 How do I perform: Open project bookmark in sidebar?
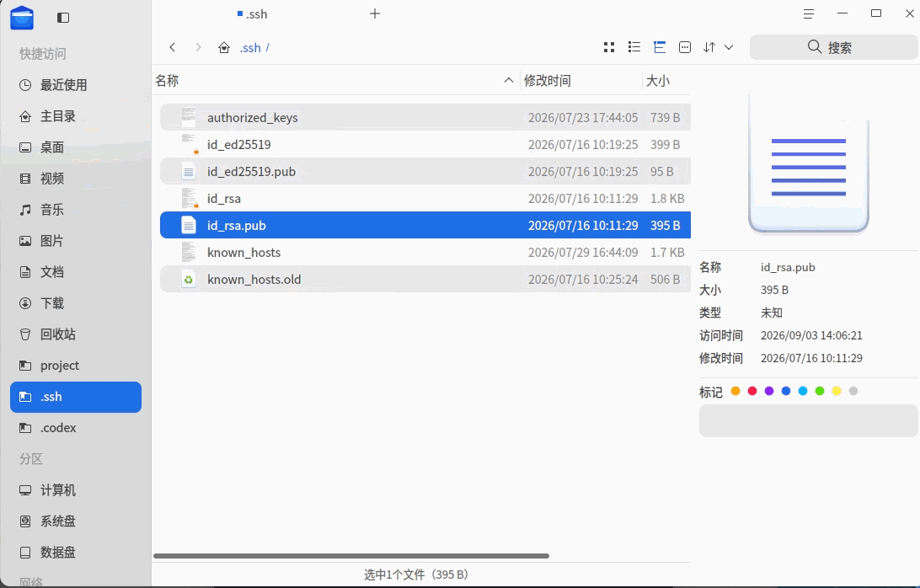click(x=76, y=366)
